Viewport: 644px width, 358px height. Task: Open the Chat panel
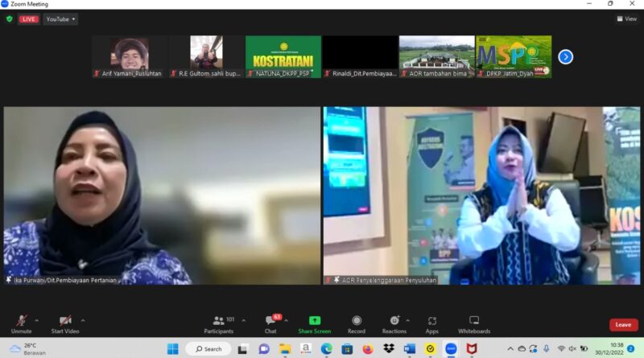click(270, 321)
